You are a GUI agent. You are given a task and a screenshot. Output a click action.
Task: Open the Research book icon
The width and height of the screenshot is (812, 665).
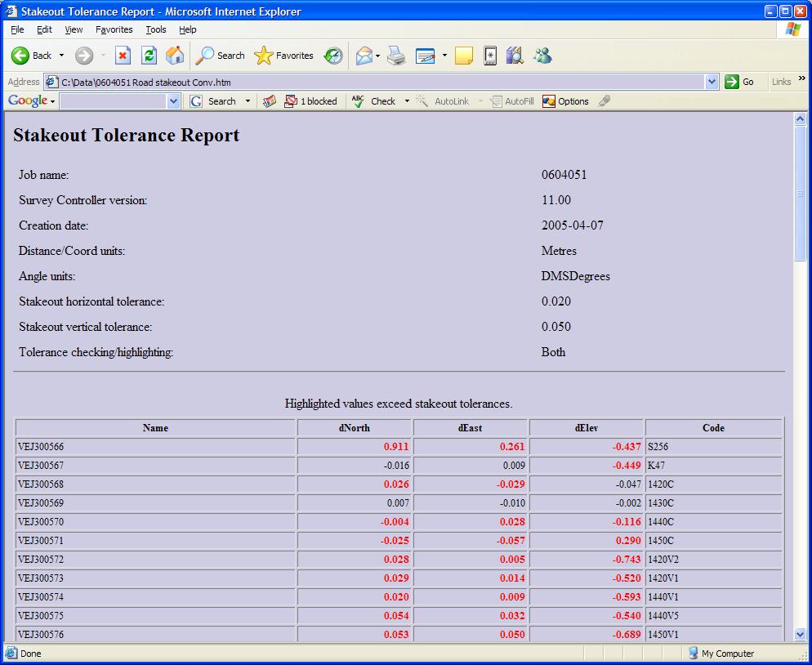point(515,56)
